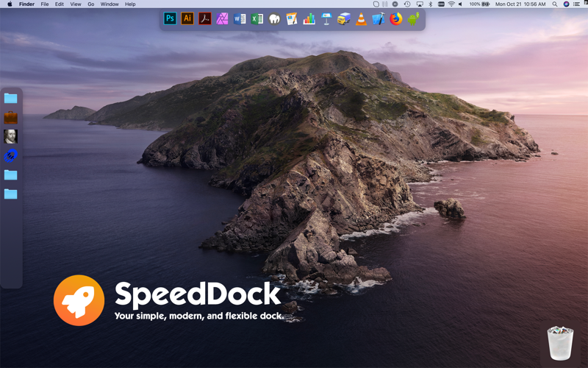The height and width of the screenshot is (368, 588).
Task: Toggle the Wi-Fi menu bar icon
Action: (x=451, y=4)
